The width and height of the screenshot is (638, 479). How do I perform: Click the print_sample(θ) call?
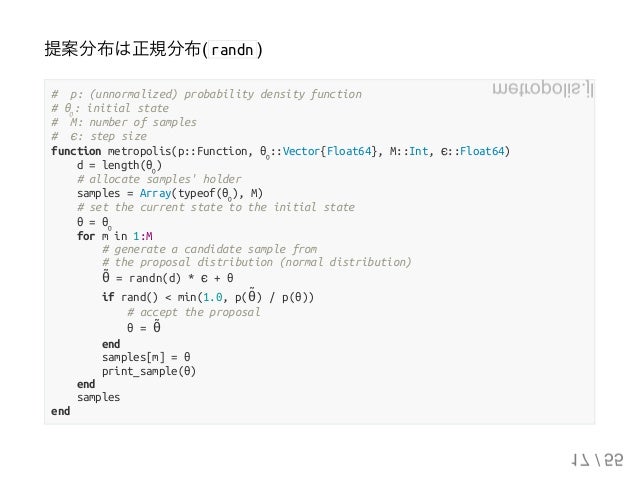click(x=149, y=371)
